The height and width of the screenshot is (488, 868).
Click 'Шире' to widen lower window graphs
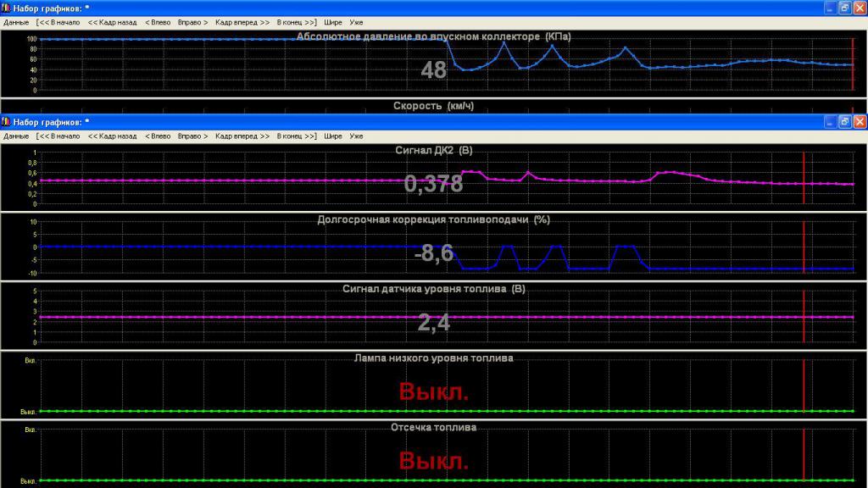pos(332,136)
